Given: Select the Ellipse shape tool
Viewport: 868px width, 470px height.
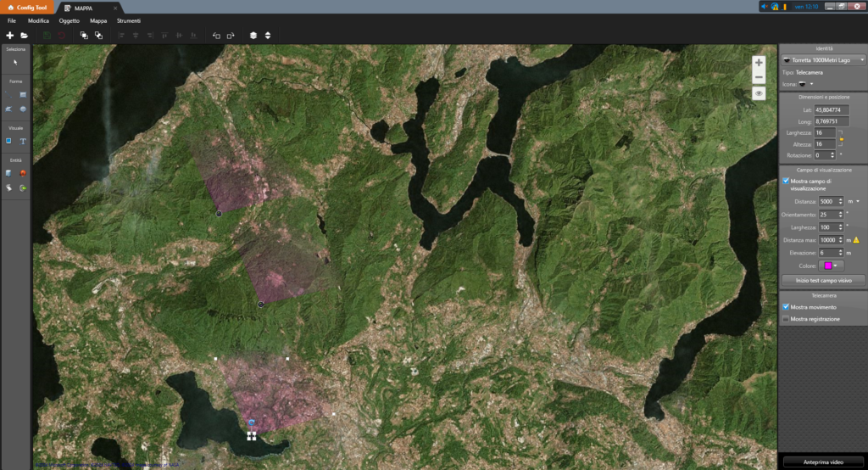Looking at the screenshot, I should point(23,109).
